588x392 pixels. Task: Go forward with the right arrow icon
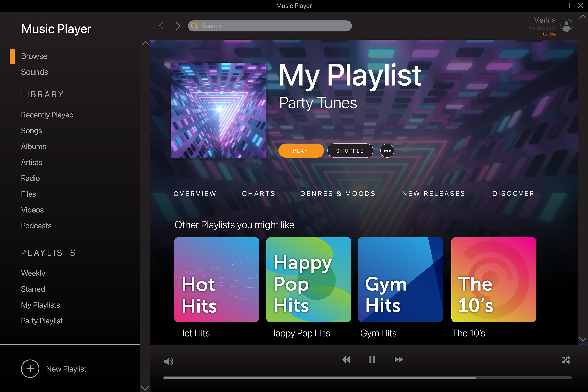pos(178,26)
